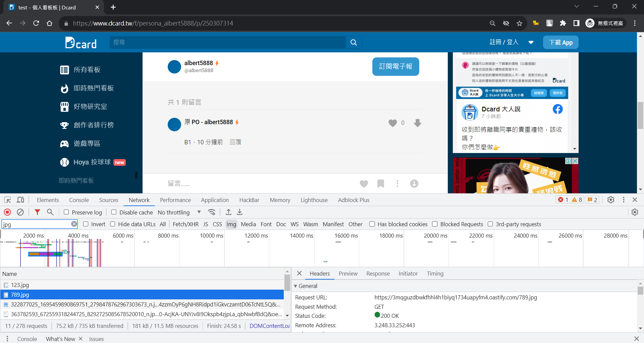Switch to the Elements tab
This screenshot has width=644, height=343.
tap(48, 200)
